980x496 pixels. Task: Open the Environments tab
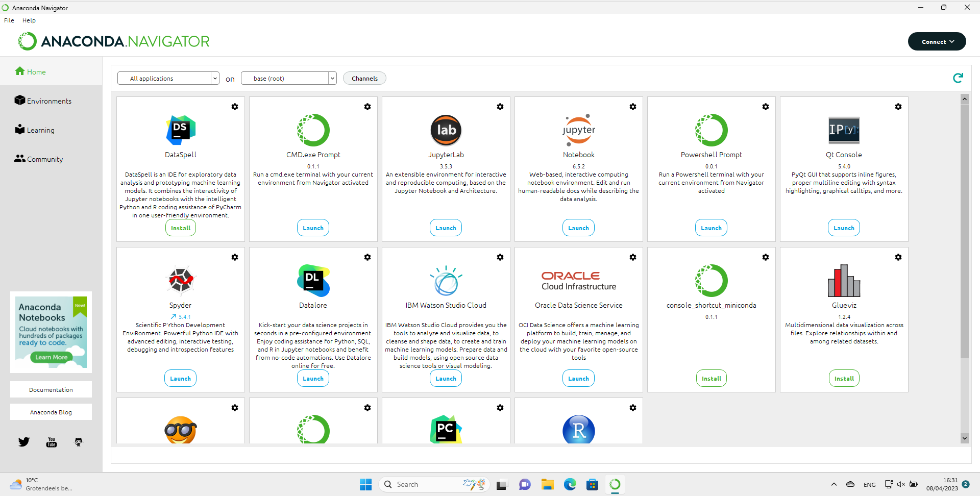(43, 101)
